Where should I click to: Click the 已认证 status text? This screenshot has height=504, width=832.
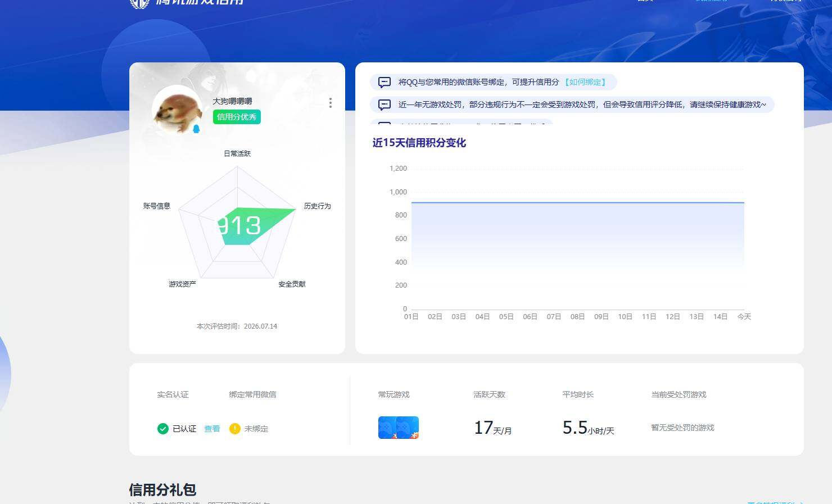click(184, 429)
